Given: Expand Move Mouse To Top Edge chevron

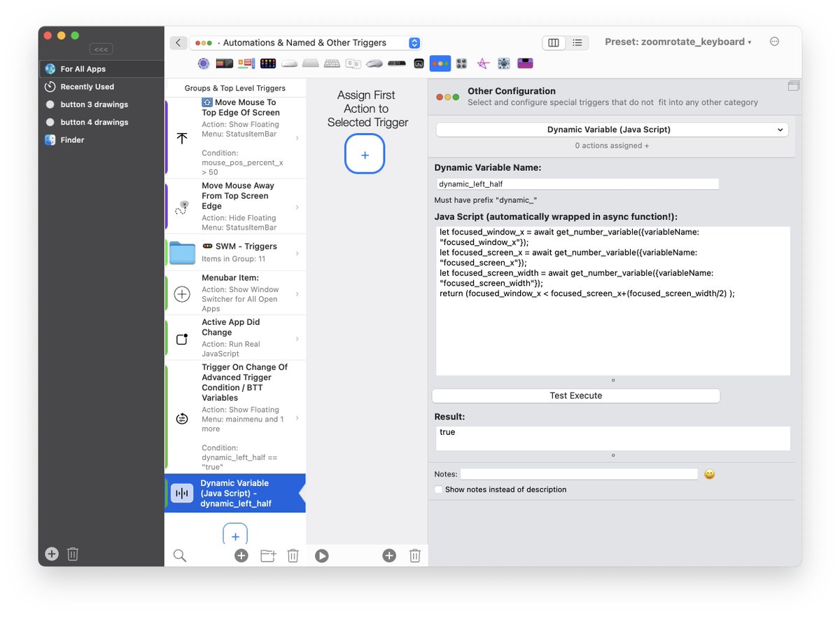Looking at the screenshot, I should coord(297,138).
